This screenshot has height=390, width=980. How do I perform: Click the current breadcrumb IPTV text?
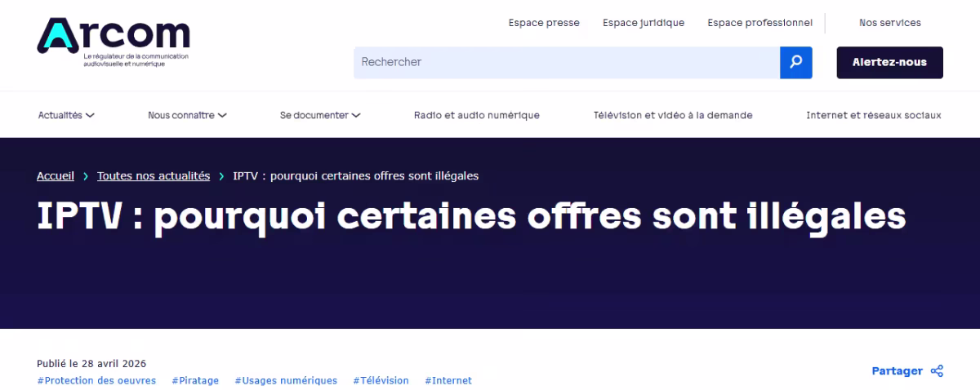tap(355, 175)
